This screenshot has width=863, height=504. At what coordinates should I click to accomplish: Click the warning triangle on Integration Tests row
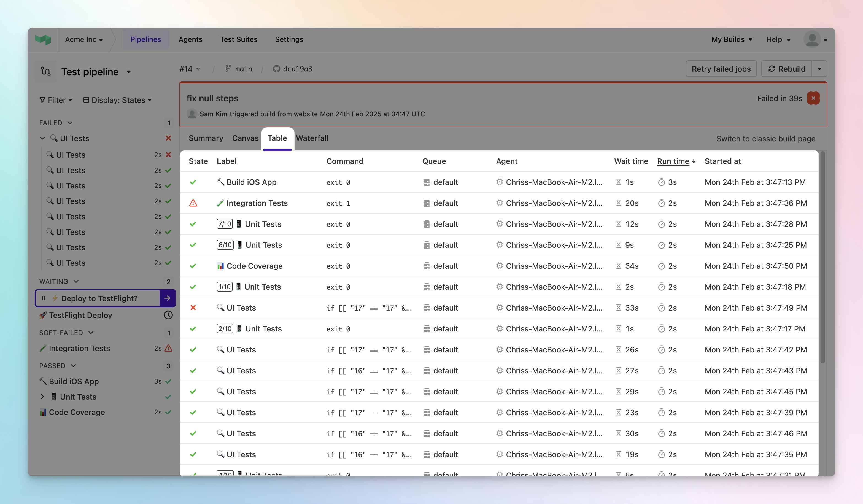[194, 203]
